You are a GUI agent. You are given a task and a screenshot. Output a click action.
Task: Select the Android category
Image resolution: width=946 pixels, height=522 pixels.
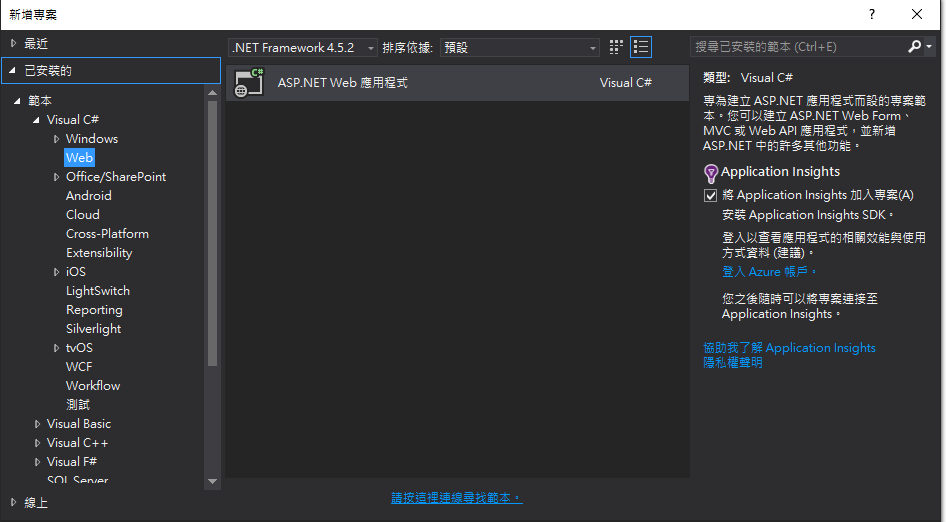pyautogui.click(x=89, y=196)
